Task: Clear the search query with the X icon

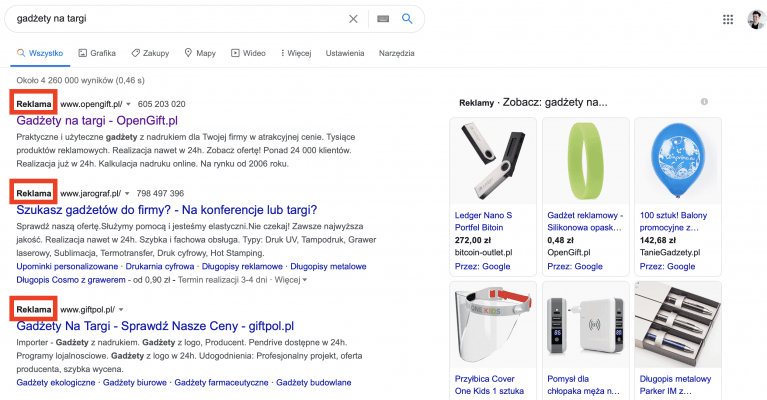Action: [x=353, y=19]
